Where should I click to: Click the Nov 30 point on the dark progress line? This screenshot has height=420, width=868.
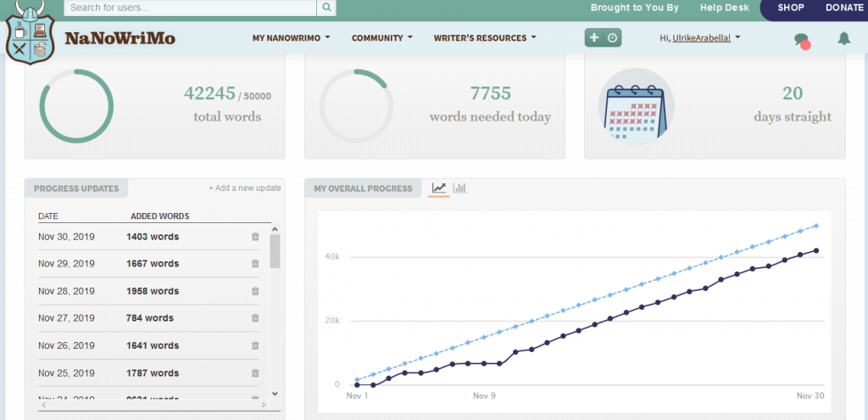tap(815, 250)
